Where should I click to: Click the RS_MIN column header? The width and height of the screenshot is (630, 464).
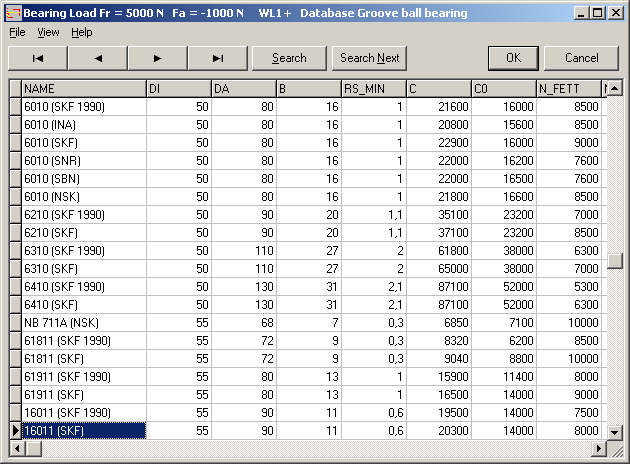pos(374,89)
